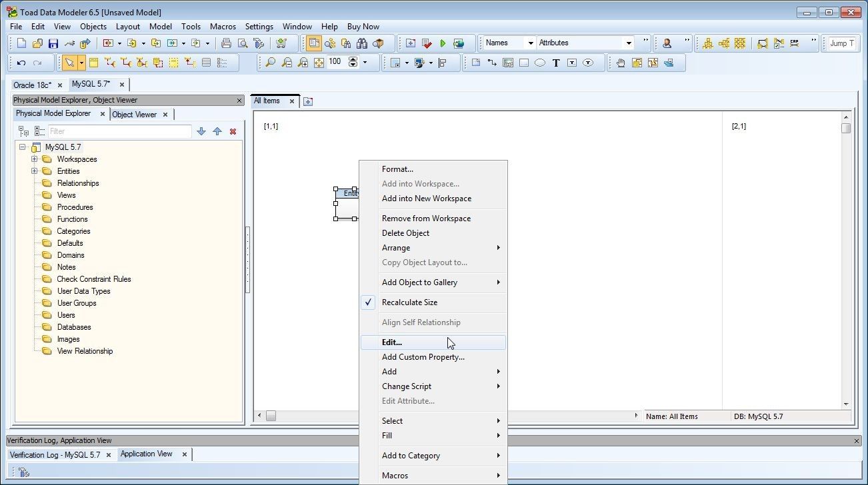Expand the Add Object to Gallery submenu

(433, 282)
